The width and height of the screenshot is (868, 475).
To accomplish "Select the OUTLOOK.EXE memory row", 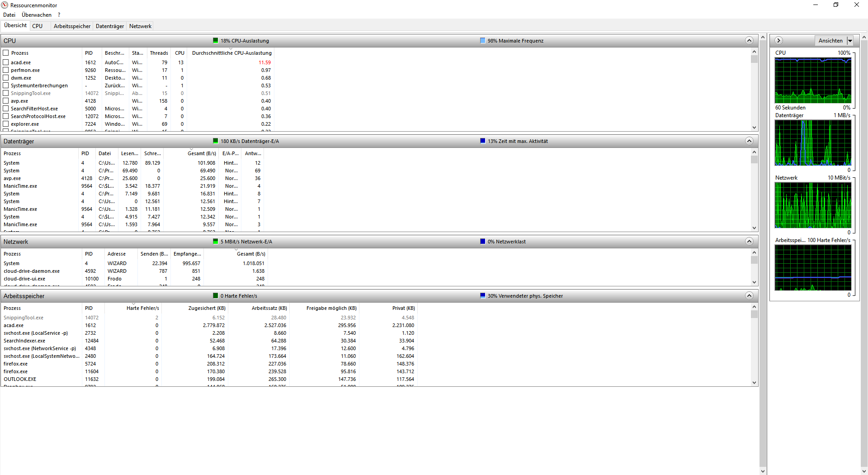I will pos(209,379).
